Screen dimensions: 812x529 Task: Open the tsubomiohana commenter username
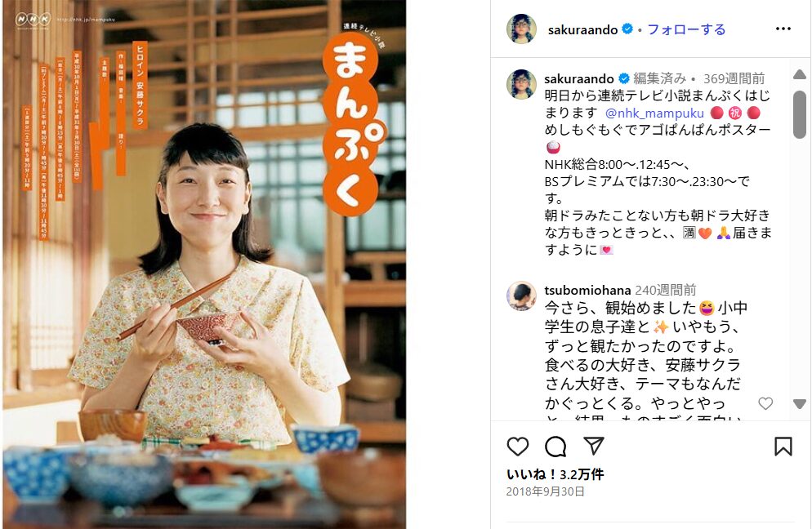587,290
